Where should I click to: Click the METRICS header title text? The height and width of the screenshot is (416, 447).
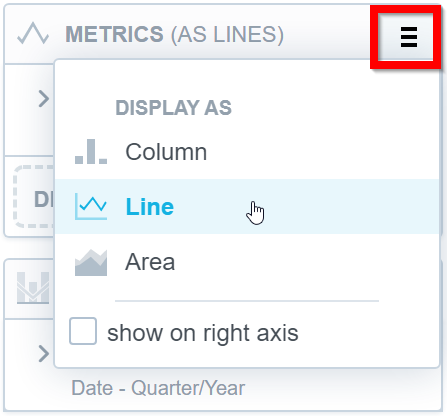click(x=114, y=34)
